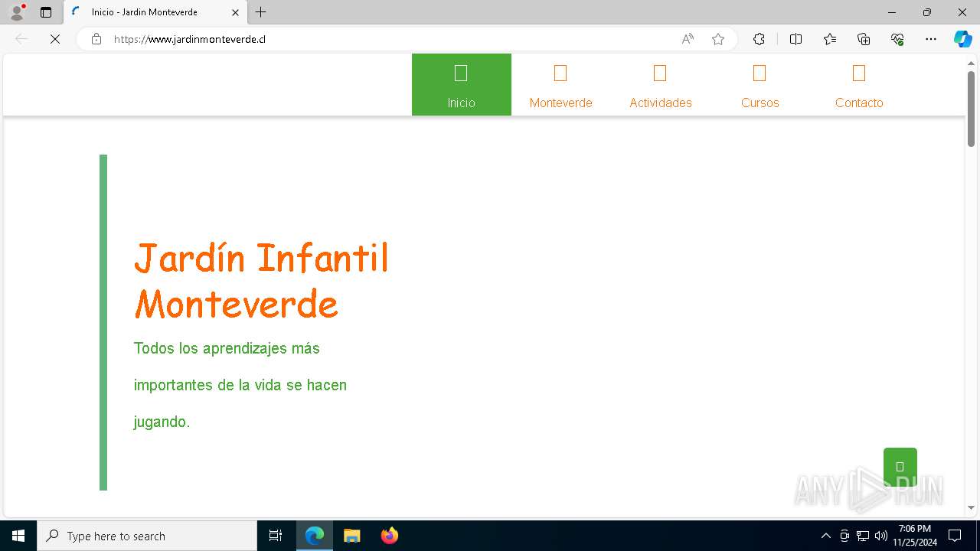Open the Windows Start menu
Viewport: 980px width, 551px height.
(x=18, y=536)
